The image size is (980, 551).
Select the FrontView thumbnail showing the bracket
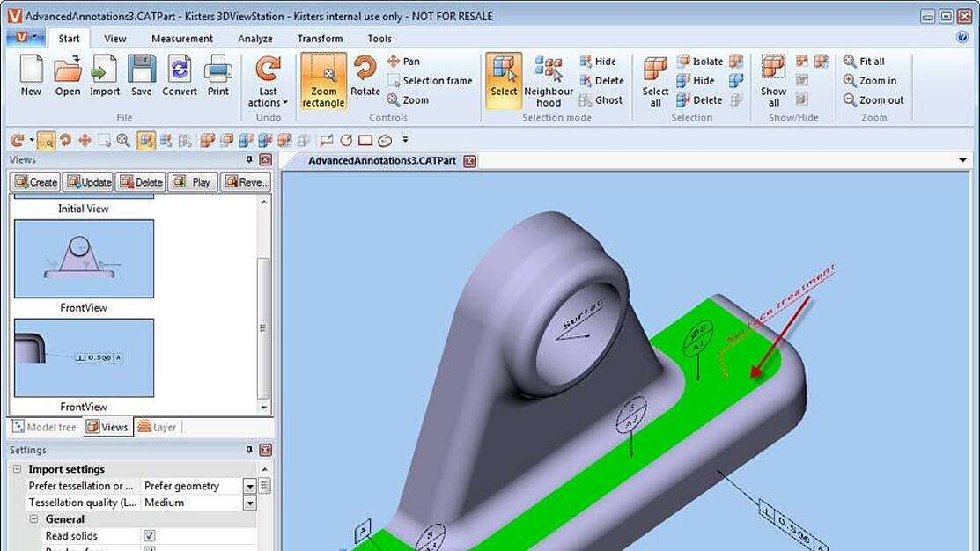[84, 259]
